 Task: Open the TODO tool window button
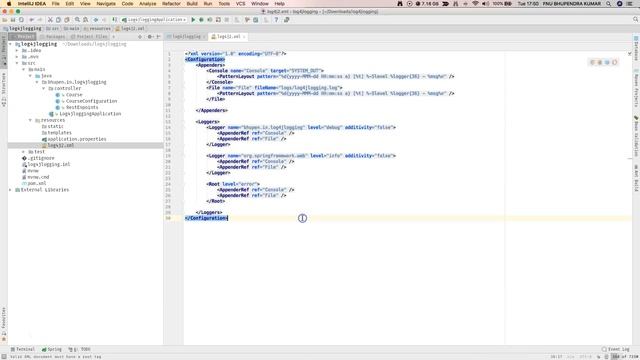[80, 349]
